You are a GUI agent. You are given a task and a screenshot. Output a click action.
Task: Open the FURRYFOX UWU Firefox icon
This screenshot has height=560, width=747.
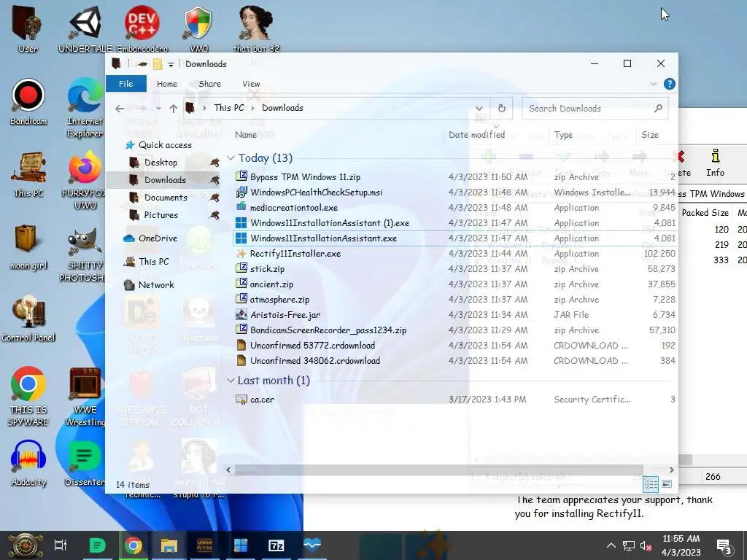point(85,180)
